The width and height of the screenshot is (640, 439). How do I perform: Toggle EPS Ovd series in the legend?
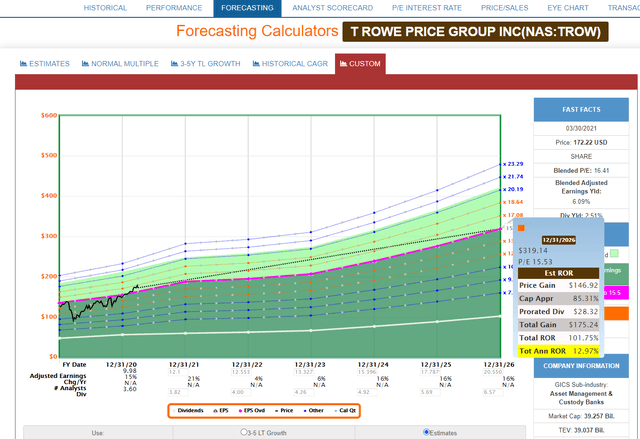[252, 410]
